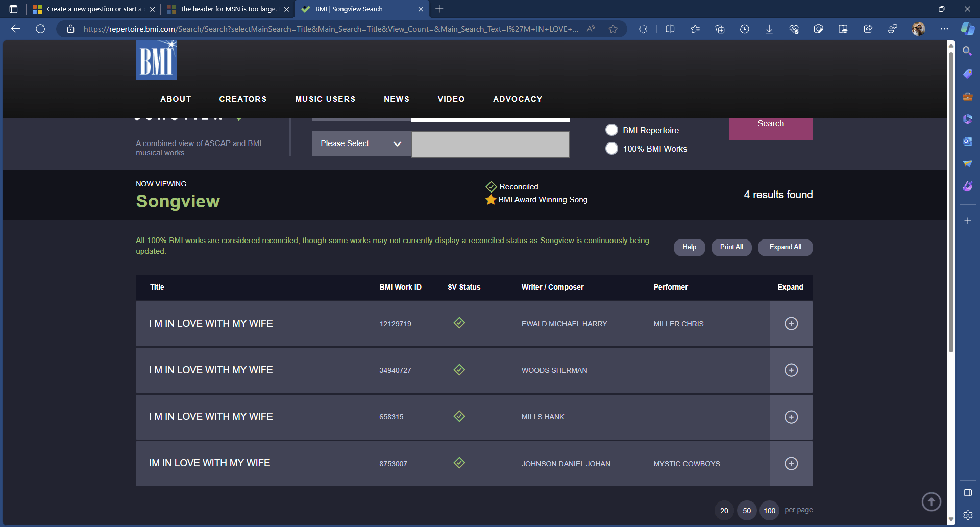Open the VIDEO menu
Image resolution: width=980 pixels, height=527 pixels.
point(451,99)
